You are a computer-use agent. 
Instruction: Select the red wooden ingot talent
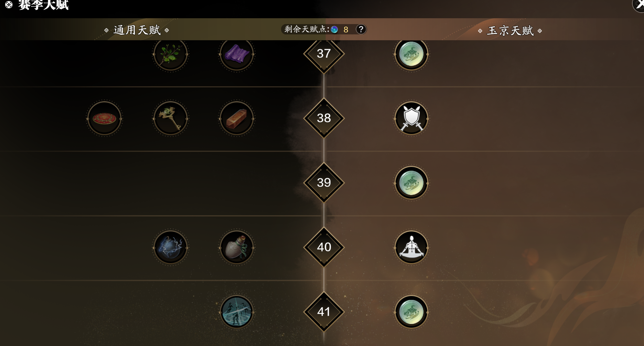point(237,118)
